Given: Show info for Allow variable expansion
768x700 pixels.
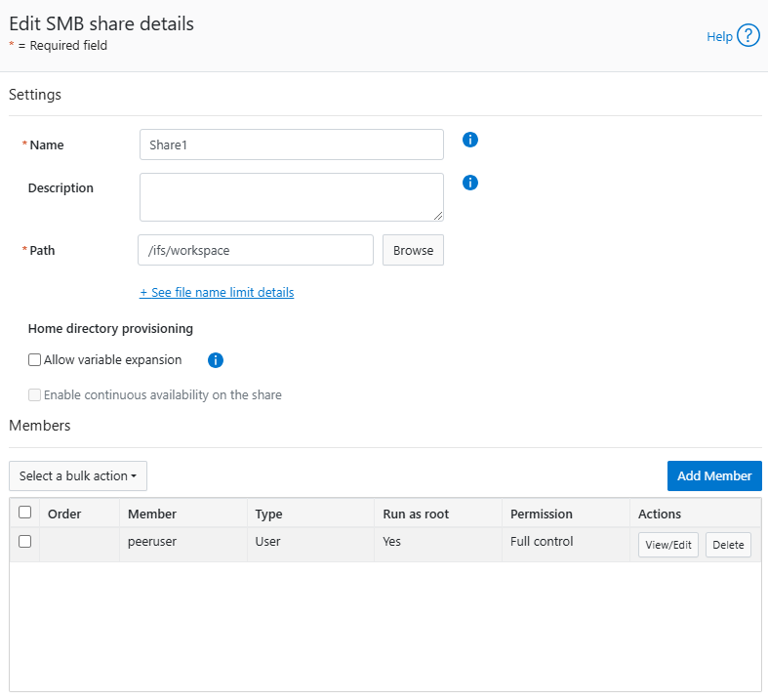Looking at the screenshot, I should [216, 360].
